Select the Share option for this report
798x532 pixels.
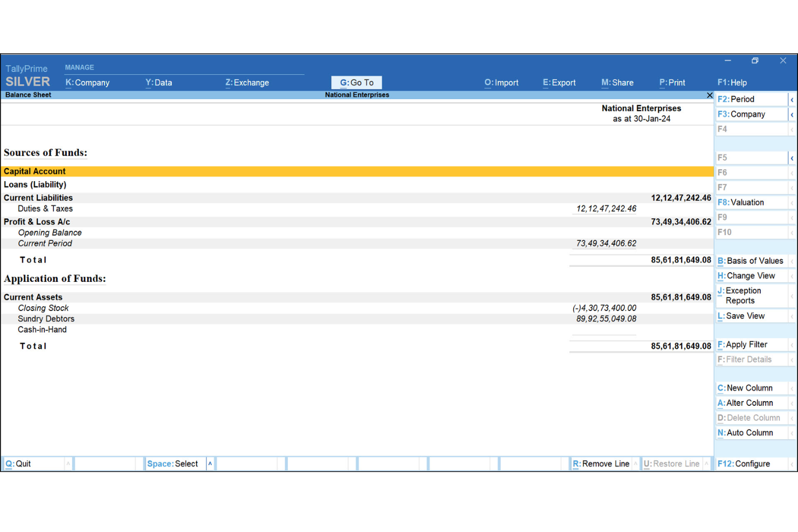click(617, 82)
